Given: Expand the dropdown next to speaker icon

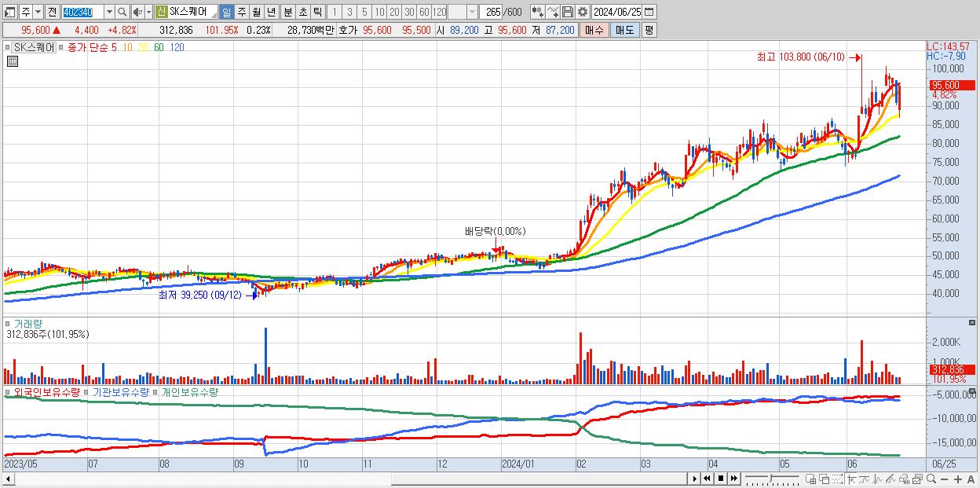Looking at the screenshot, I should 148,12.
